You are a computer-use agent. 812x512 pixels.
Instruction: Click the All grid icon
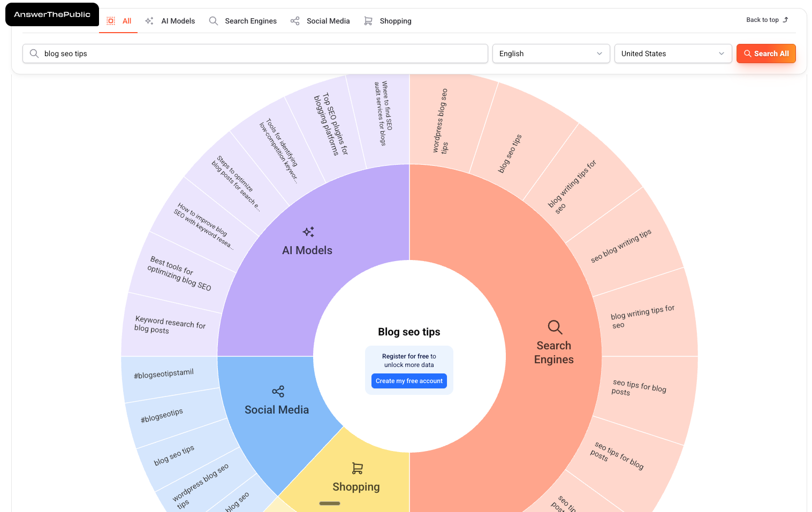point(111,20)
